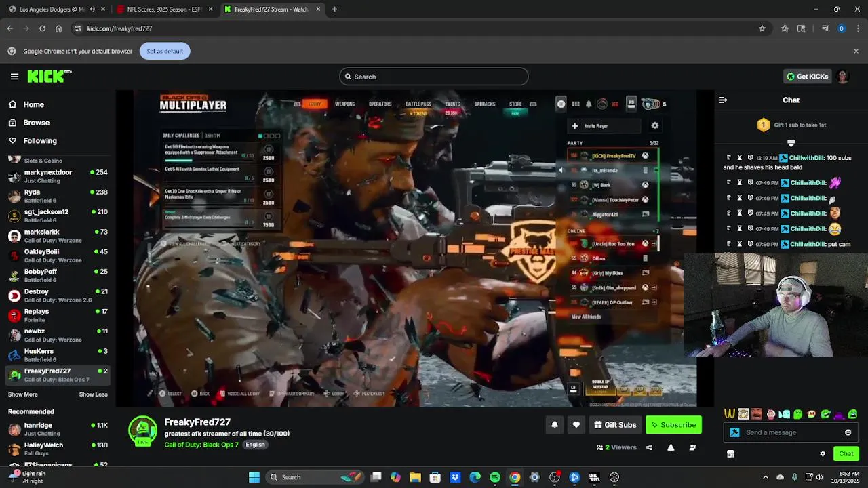Dismiss the default browser notification bar

pyautogui.click(x=856, y=51)
